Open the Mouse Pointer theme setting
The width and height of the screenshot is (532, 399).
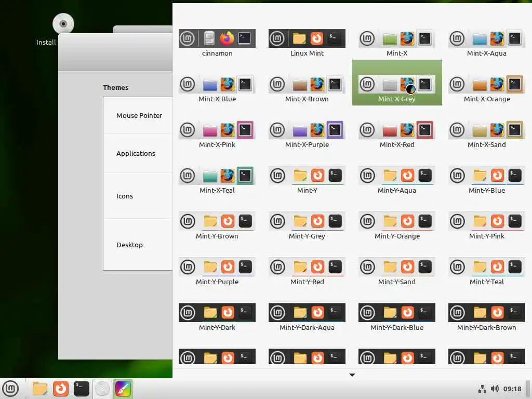138,116
